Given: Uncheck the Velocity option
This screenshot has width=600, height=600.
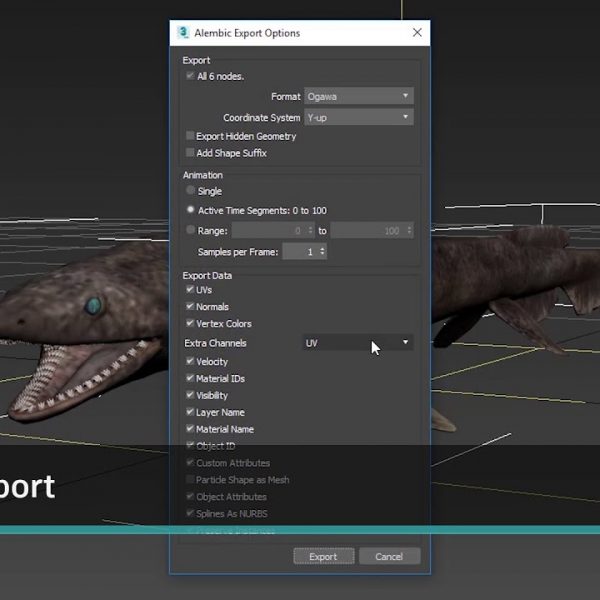Looking at the screenshot, I should (x=190, y=362).
